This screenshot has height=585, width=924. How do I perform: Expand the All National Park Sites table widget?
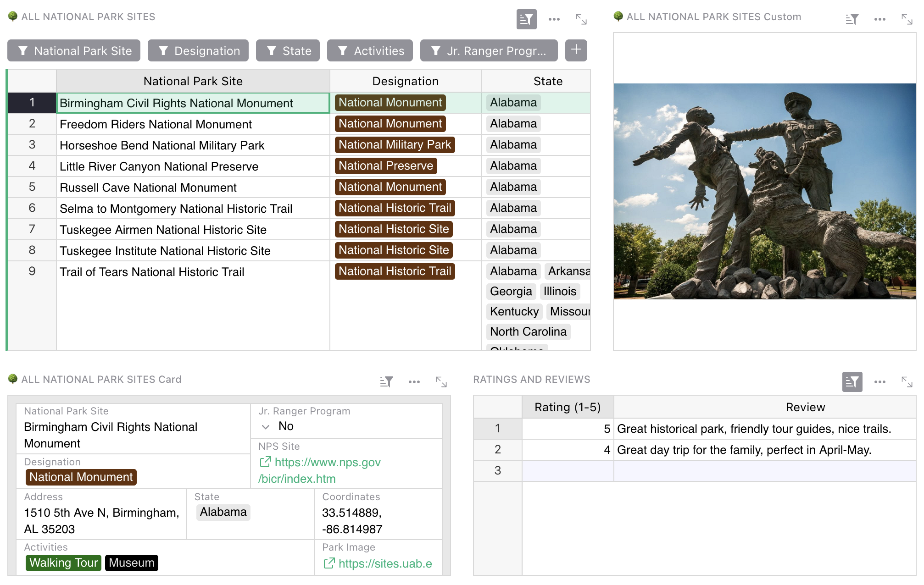[x=581, y=19]
